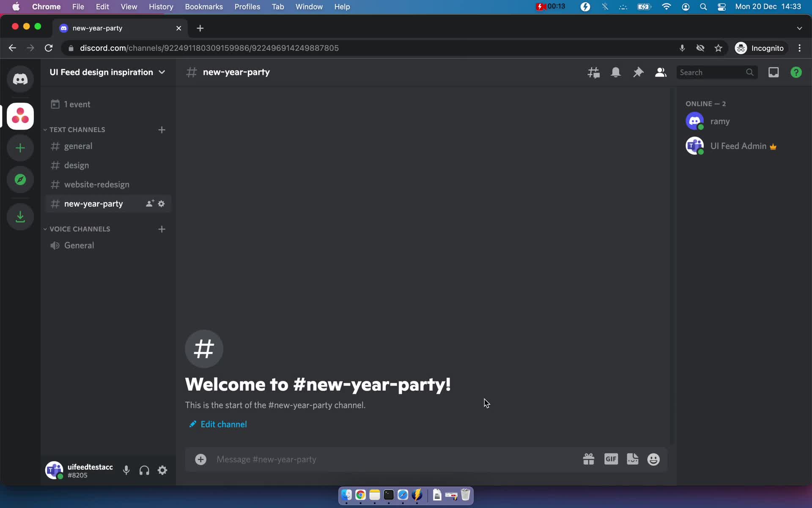Focus the Message #new-year-party input
This screenshot has width=812, height=508.
click(393, 459)
